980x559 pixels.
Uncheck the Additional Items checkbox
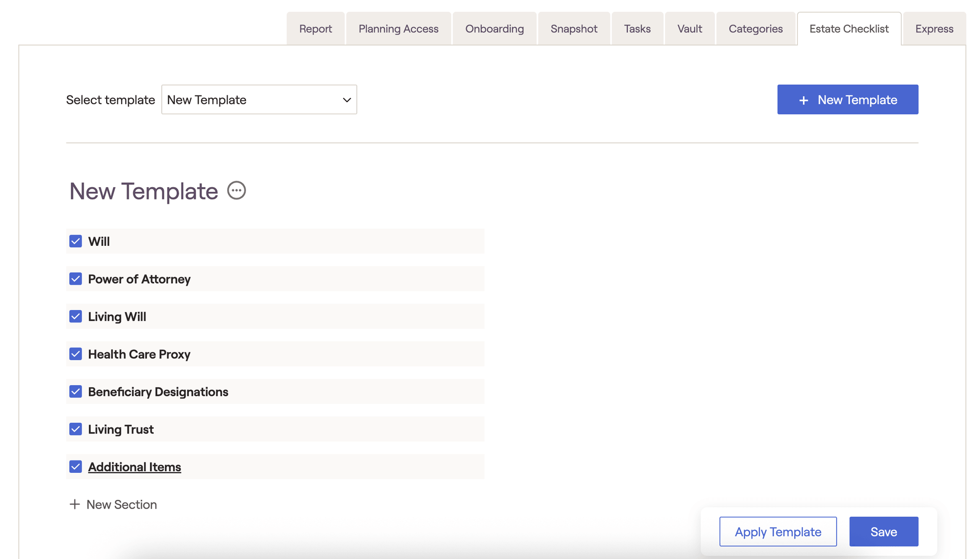(76, 467)
